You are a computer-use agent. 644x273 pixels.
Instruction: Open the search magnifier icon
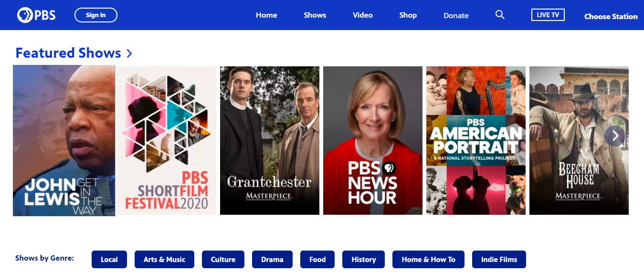tap(500, 15)
